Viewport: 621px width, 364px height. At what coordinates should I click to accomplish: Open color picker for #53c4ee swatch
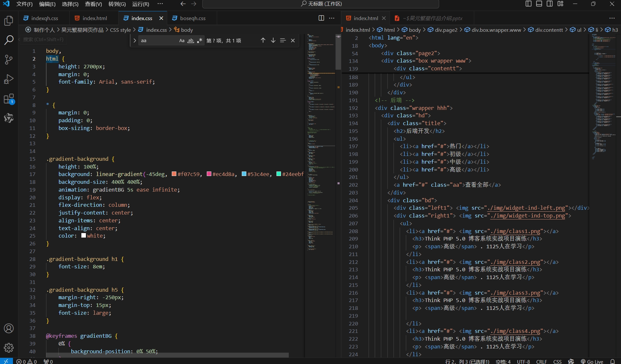(244, 174)
